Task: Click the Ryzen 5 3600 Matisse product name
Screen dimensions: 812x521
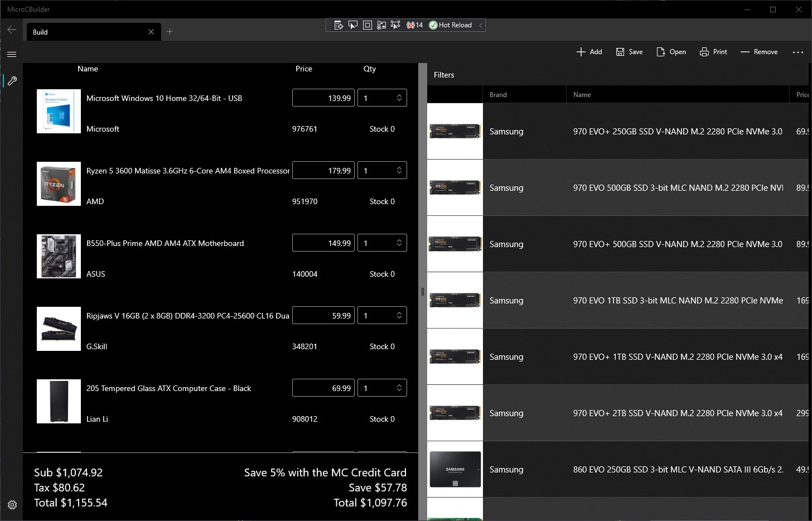Action: [188, 171]
